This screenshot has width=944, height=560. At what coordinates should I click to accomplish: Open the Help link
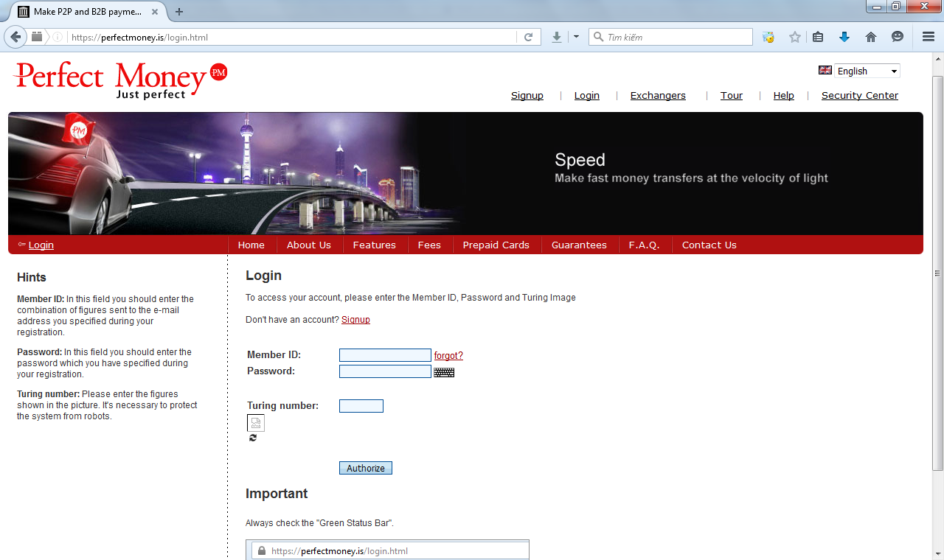tap(784, 96)
